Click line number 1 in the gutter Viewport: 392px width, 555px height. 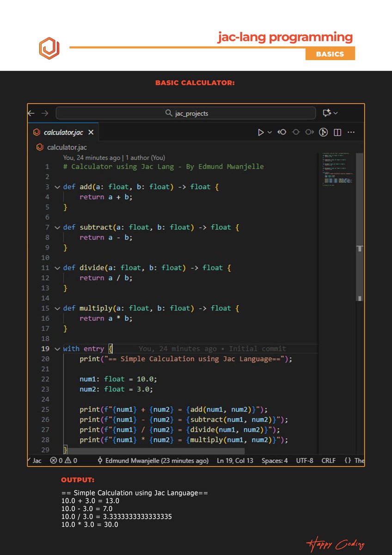[x=47, y=166]
